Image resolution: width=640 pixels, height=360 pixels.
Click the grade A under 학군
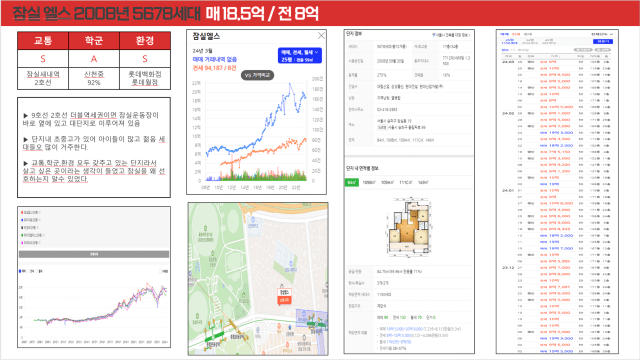pos(94,59)
